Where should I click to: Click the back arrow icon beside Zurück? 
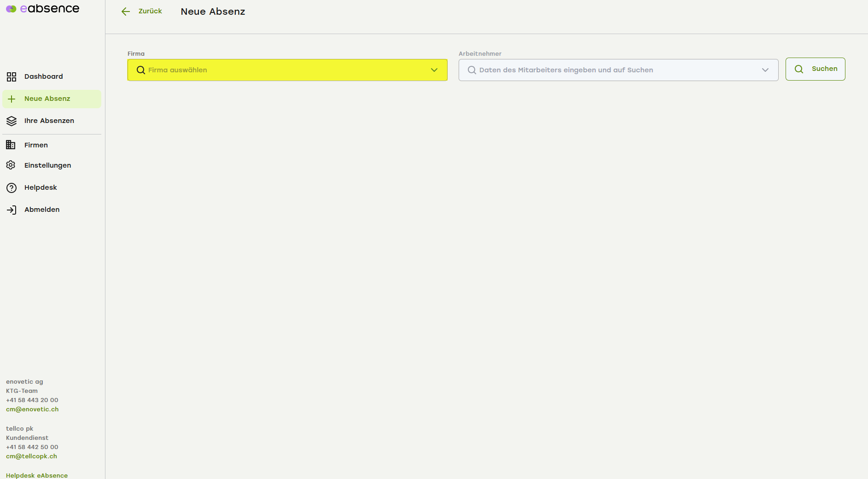[126, 12]
